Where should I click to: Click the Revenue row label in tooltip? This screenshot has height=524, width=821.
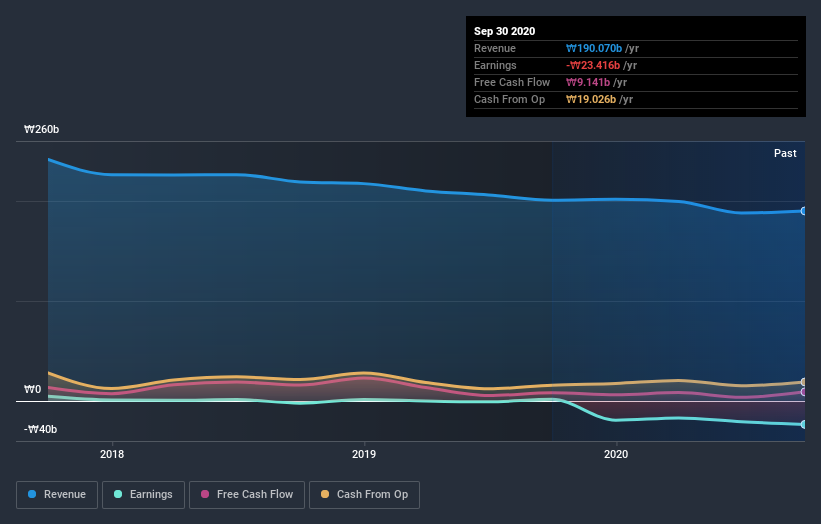[495, 48]
